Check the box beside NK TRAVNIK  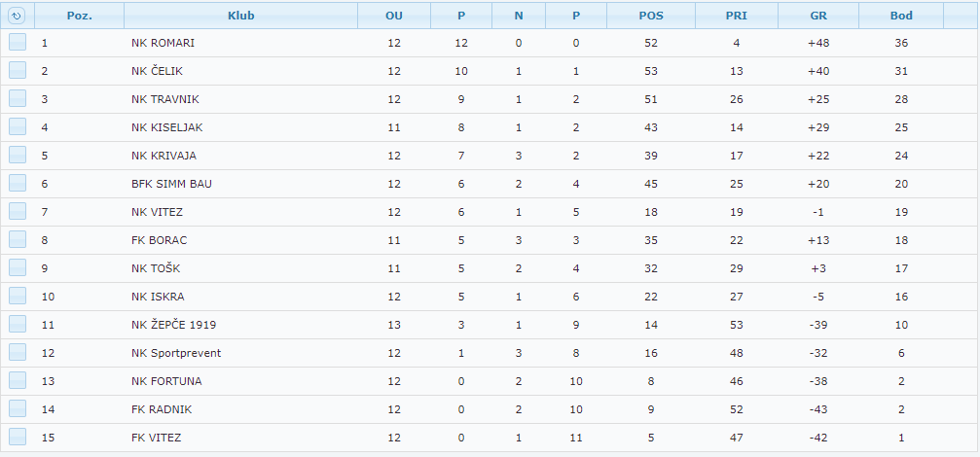tap(18, 99)
